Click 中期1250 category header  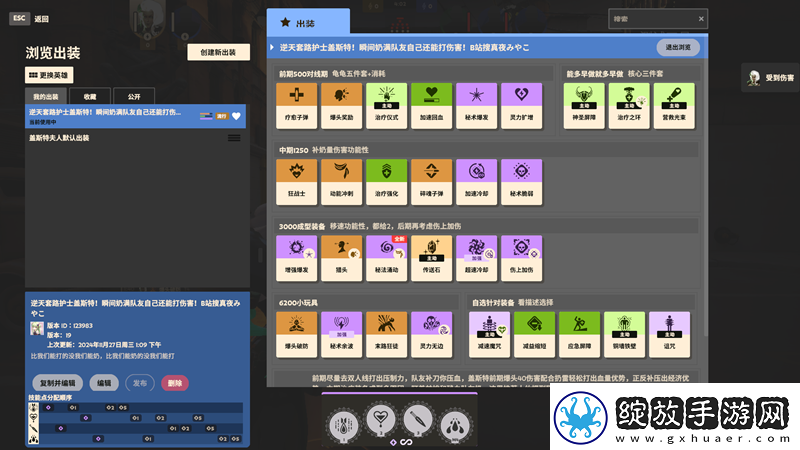[487, 150]
